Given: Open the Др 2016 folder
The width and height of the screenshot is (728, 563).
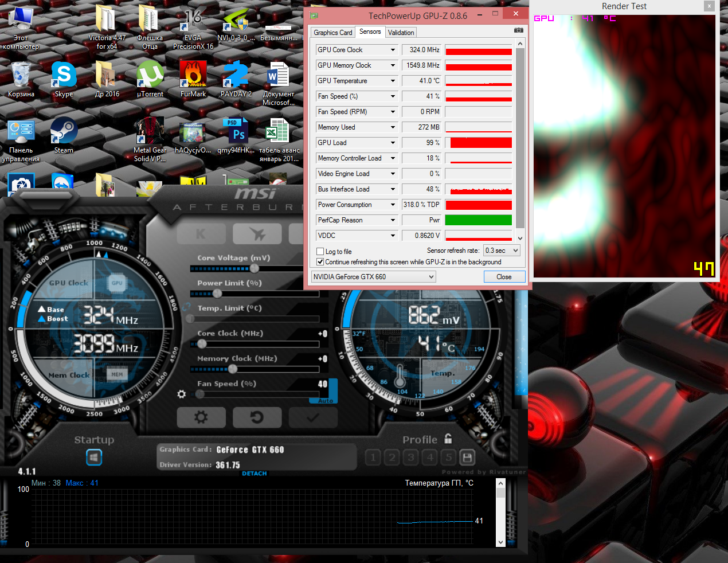Looking at the screenshot, I should pyautogui.click(x=107, y=80).
